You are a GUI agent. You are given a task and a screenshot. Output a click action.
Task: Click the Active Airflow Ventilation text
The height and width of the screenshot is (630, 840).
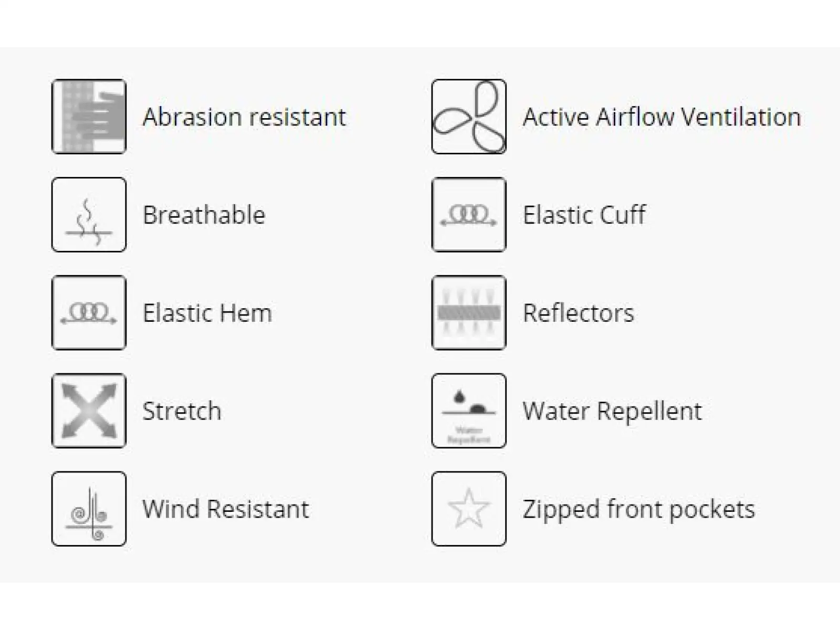pos(662,117)
